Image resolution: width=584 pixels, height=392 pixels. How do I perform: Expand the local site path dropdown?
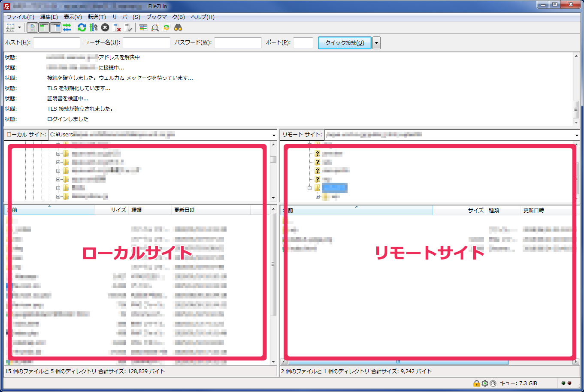click(274, 135)
